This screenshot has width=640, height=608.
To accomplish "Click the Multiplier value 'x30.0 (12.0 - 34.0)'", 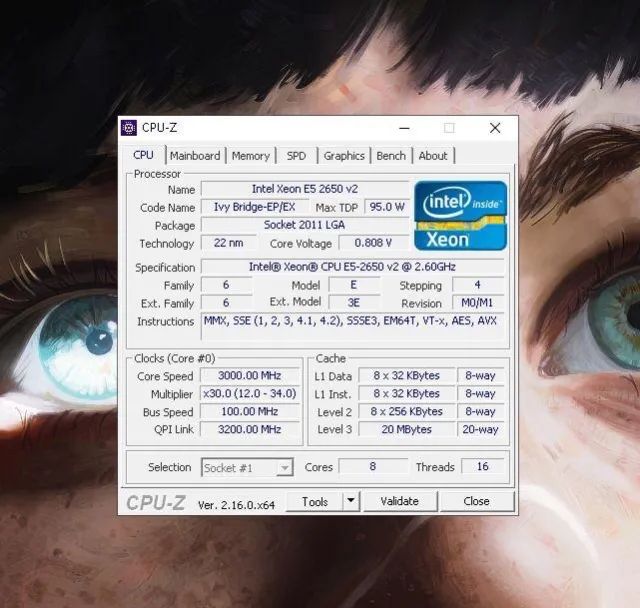I will pyautogui.click(x=250, y=393).
